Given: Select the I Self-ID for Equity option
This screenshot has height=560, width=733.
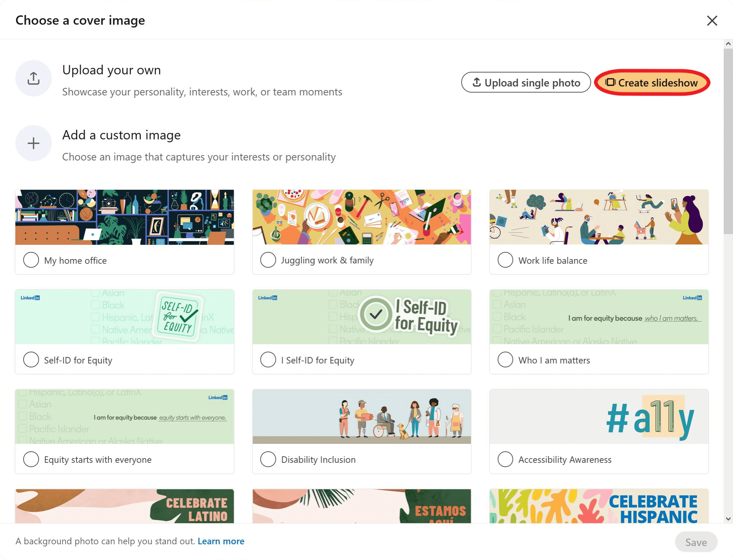Looking at the screenshot, I should (x=268, y=360).
